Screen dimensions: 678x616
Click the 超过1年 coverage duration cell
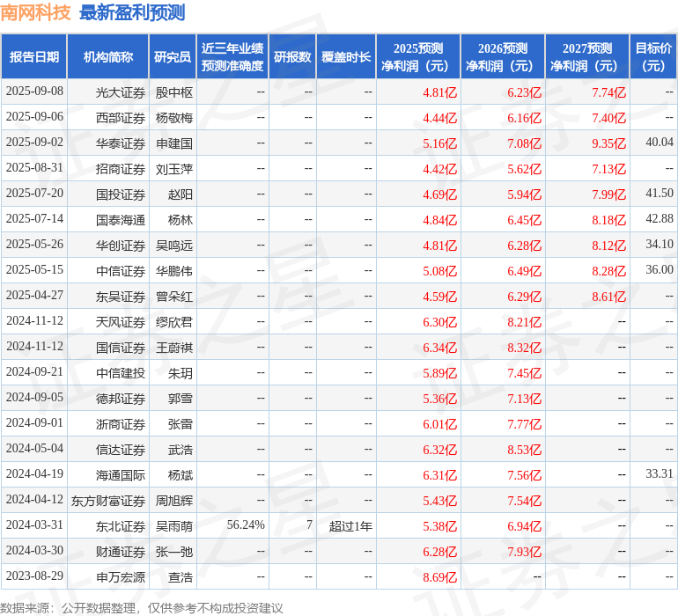click(x=350, y=526)
